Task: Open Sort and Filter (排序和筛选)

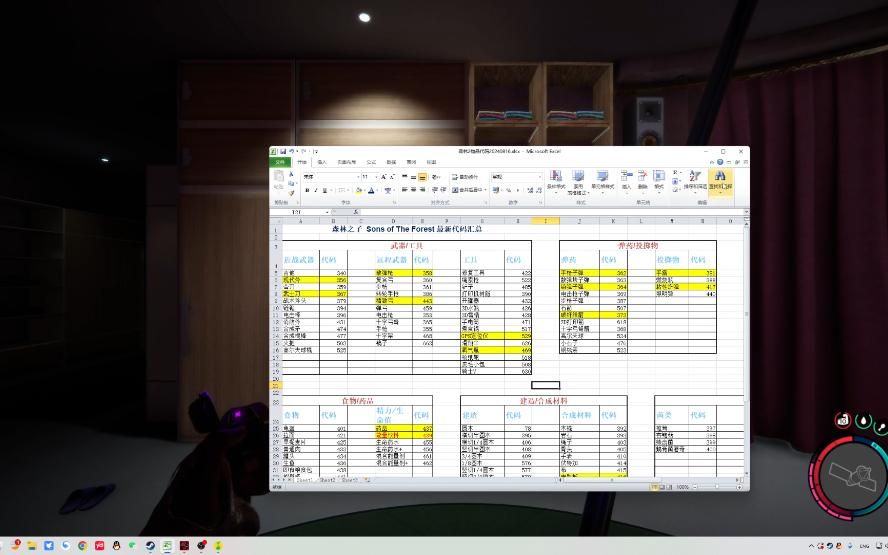Action: coord(695,181)
